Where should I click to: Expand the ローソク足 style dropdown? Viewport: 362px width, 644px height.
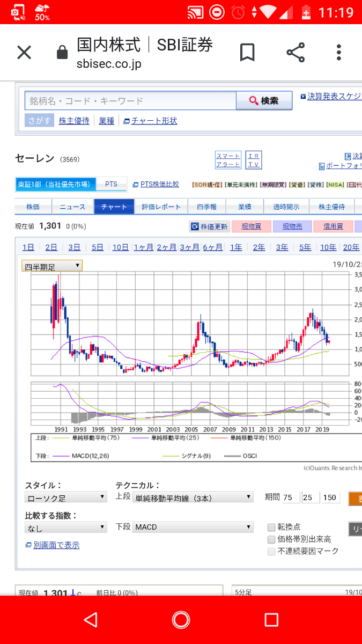point(66,497)
